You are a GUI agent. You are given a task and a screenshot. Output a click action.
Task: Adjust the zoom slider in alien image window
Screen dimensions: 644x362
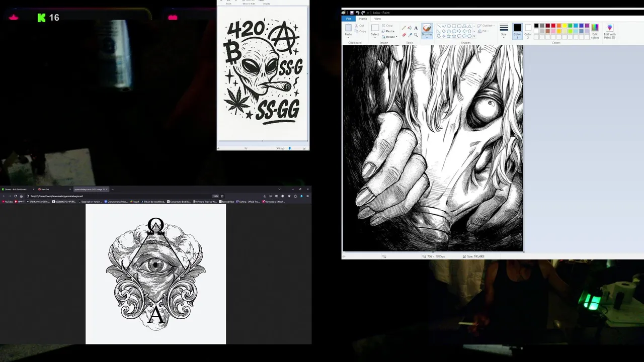pyautogui.click(x=289, y=148)
